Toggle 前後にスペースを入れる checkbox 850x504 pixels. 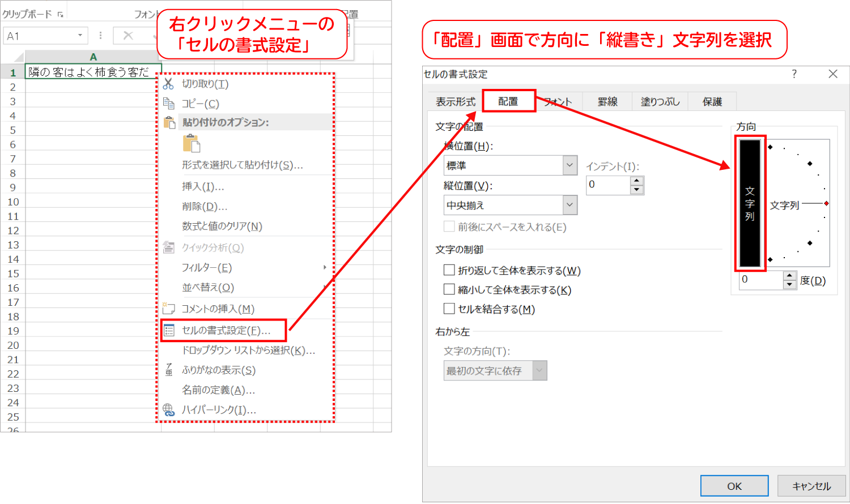pos(449,227)
